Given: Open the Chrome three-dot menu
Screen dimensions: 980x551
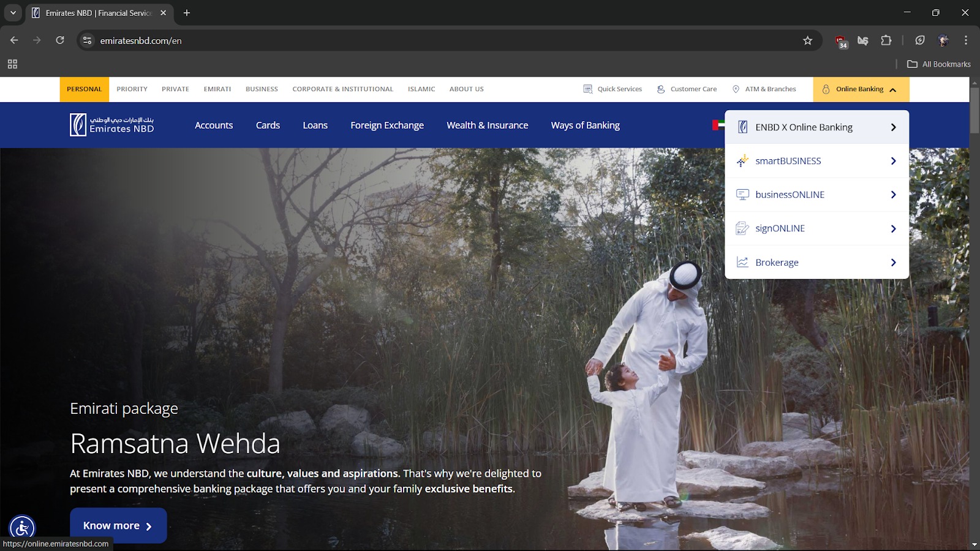Looking at the screenshot, I should click(x=966, y=40).
